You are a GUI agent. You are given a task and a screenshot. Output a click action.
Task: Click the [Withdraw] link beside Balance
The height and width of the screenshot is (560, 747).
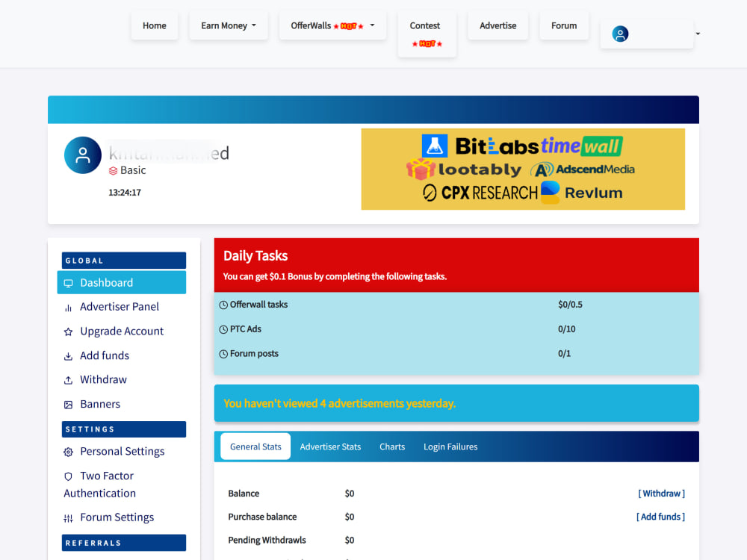[x=661, y=494]
